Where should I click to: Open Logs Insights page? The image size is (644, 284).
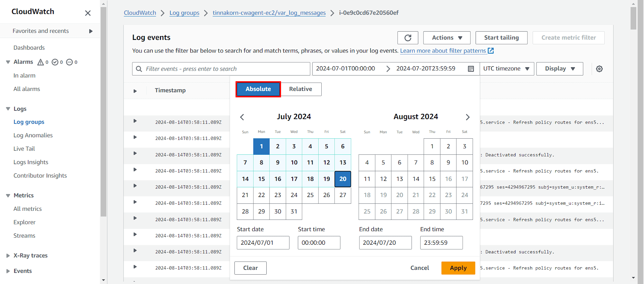[x=31, y=162]
